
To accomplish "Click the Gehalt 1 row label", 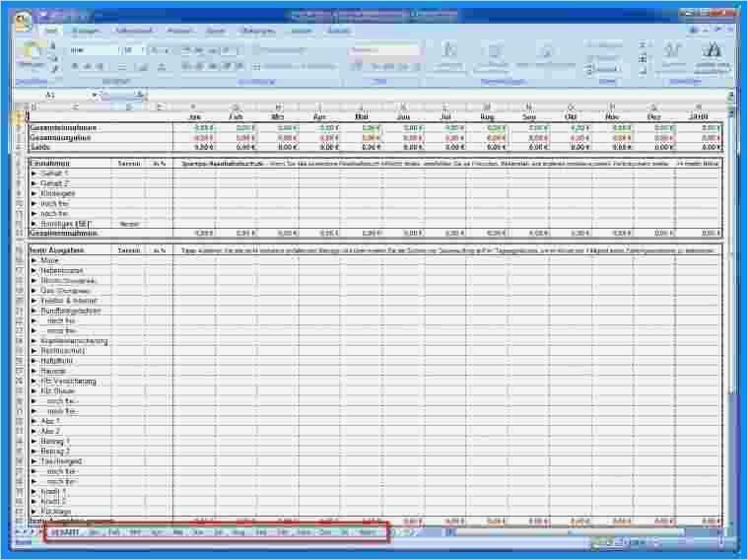I will tap(54, 174).
